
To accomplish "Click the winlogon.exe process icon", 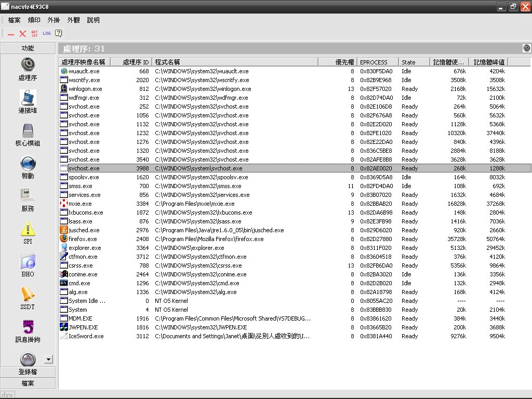I will tap(63, 88).
